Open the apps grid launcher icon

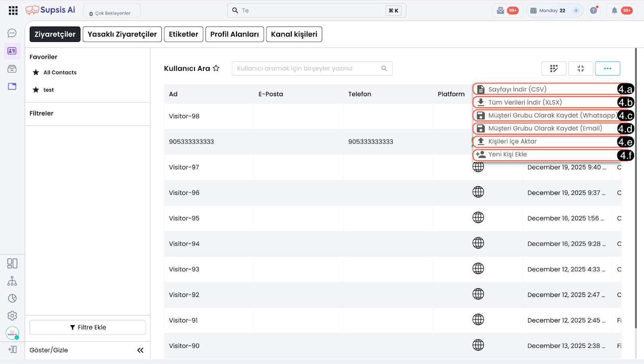click(x=13, y=10)
